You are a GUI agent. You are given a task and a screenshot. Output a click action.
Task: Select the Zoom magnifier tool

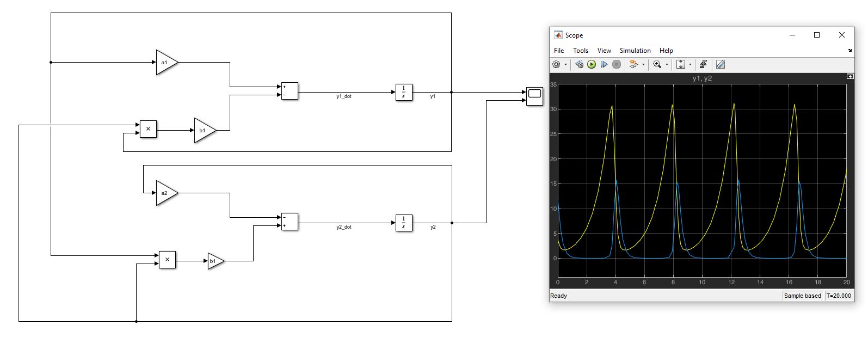[x=657, y=64]
